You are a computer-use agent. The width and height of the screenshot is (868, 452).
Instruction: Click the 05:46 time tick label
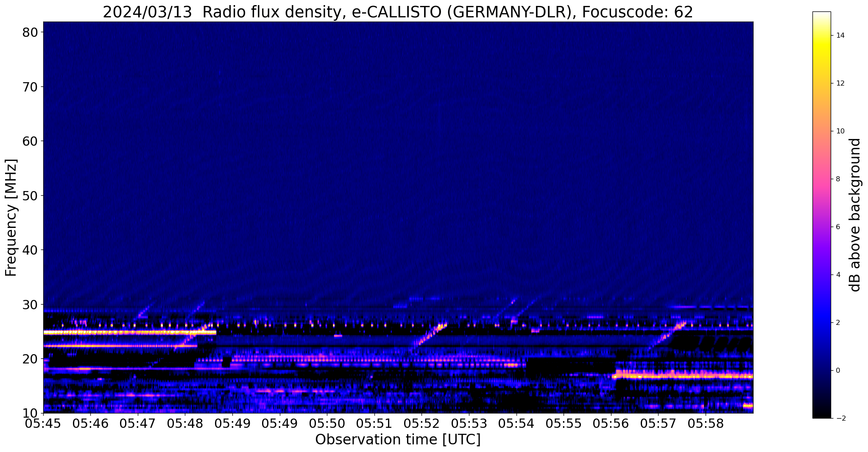pyautogui.click(x=91, y=424)
